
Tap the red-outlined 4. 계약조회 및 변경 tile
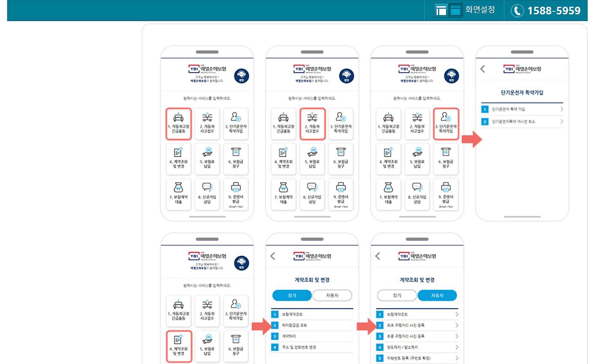(178, 346)
